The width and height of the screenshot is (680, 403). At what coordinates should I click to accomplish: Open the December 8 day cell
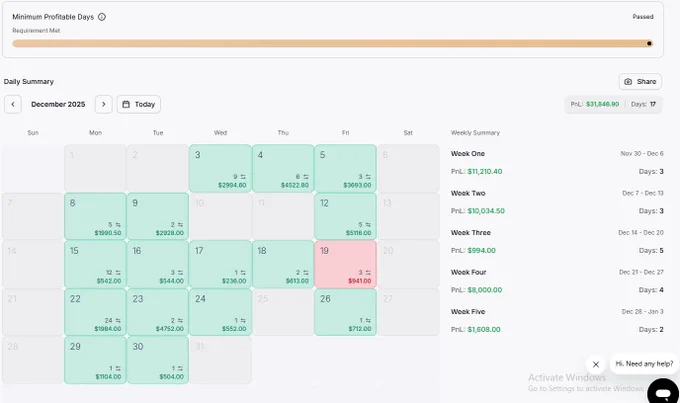pyautogui.click(x=95, y=216)
